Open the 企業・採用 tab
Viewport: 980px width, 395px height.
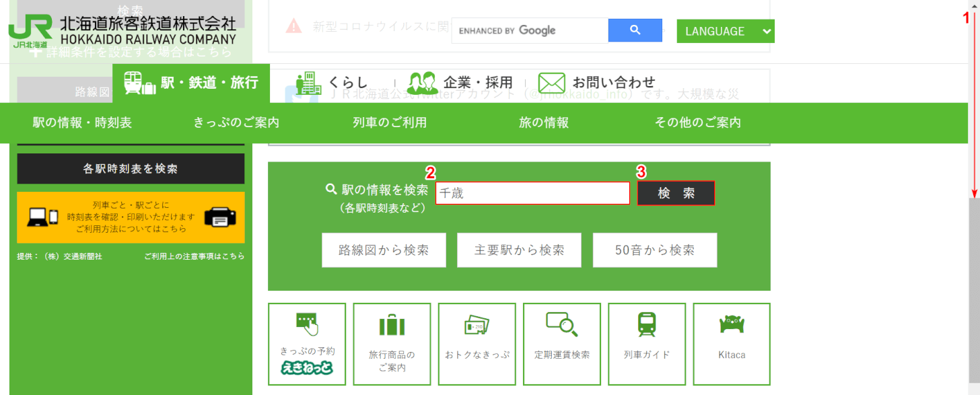point(460,83)
